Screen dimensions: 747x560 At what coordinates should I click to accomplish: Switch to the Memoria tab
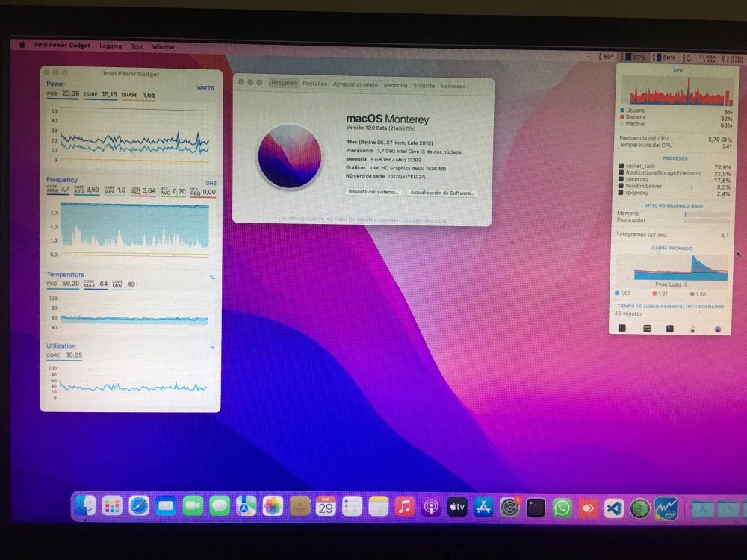pos(395,85)
